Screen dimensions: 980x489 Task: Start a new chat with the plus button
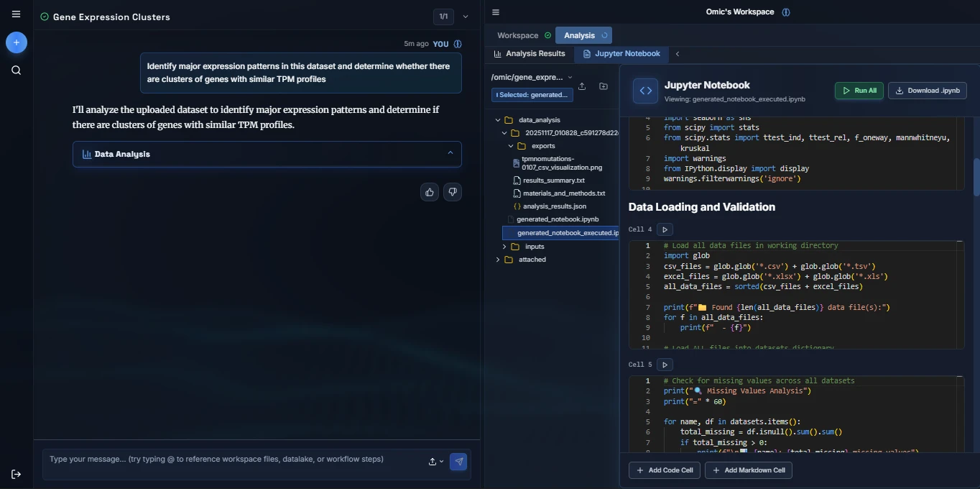point(17,42)
